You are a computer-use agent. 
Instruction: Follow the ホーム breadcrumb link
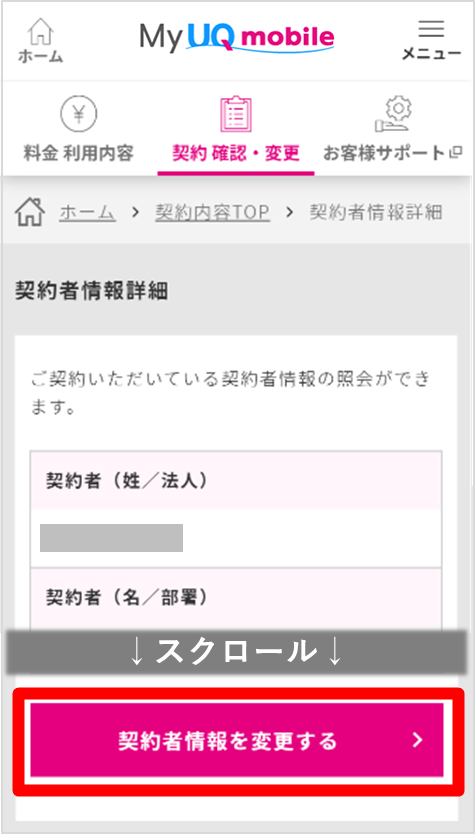pos(88,213)
